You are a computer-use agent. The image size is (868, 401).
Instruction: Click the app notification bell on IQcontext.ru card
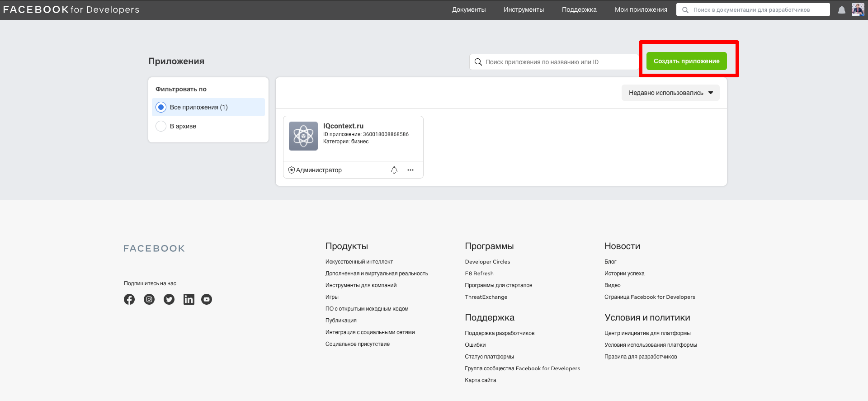coord(394,170)
